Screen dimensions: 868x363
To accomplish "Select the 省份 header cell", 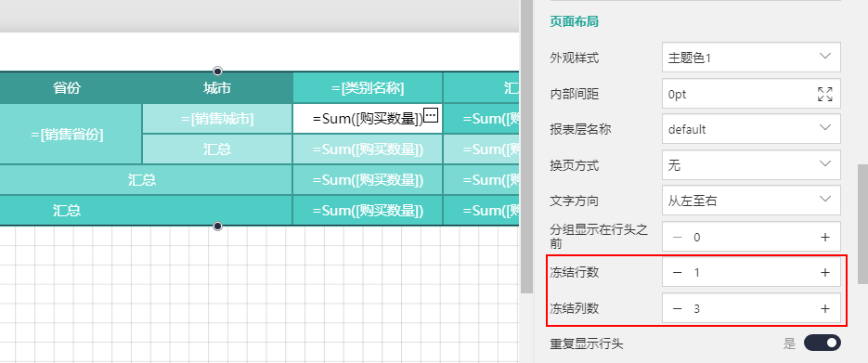I will tap(68, 87).
